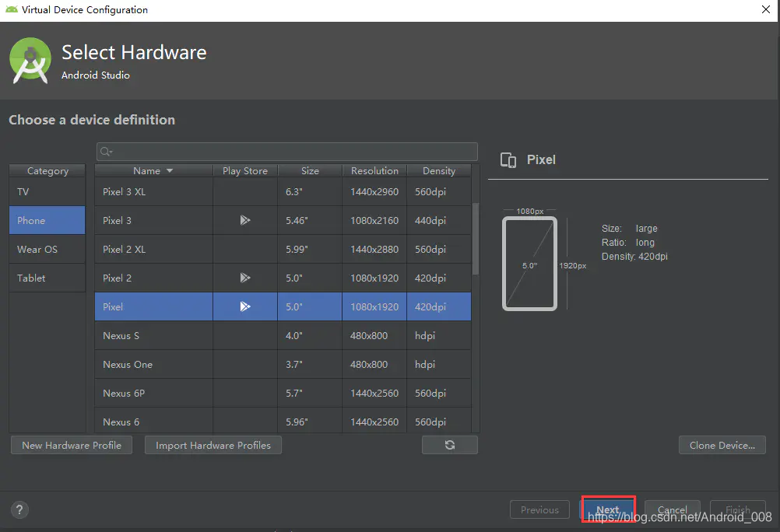Click the 1440x2960 resolution cell

pyautogui.click(x=374, y=192)
